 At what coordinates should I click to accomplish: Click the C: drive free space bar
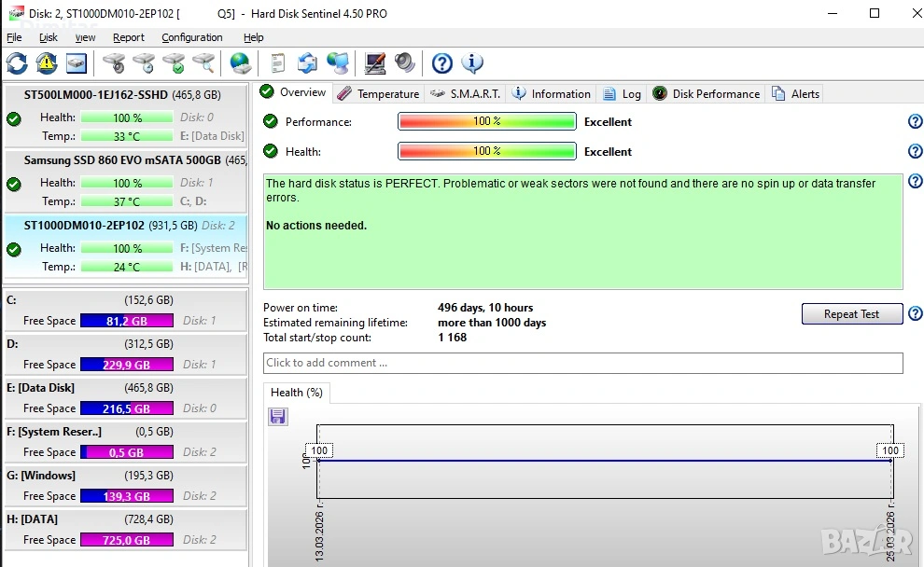pyautogui.click(x=126, y=321)
